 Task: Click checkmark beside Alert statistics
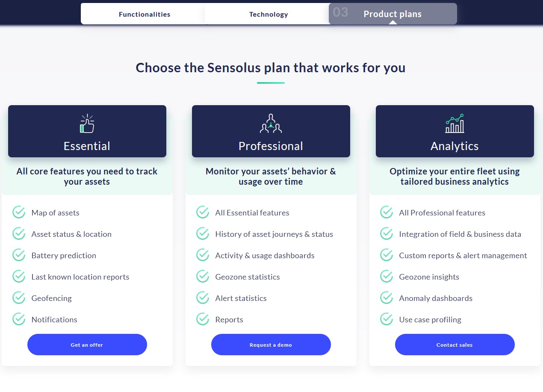click(203, 298)
